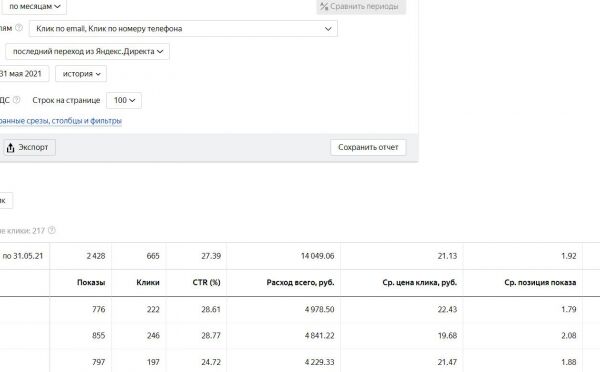
Task: Click the spend cell '4 978.50'
Action: [x=320, y=309]
